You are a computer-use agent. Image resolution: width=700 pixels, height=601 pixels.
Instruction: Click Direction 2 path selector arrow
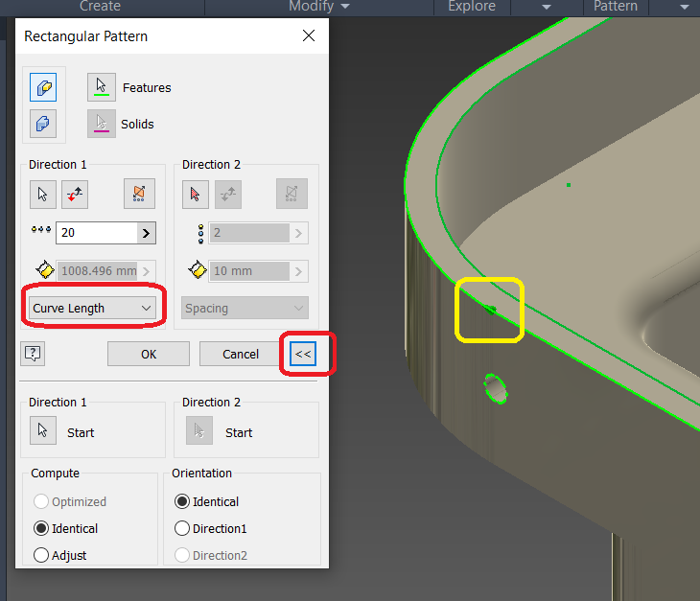click(x=195, y=194)
